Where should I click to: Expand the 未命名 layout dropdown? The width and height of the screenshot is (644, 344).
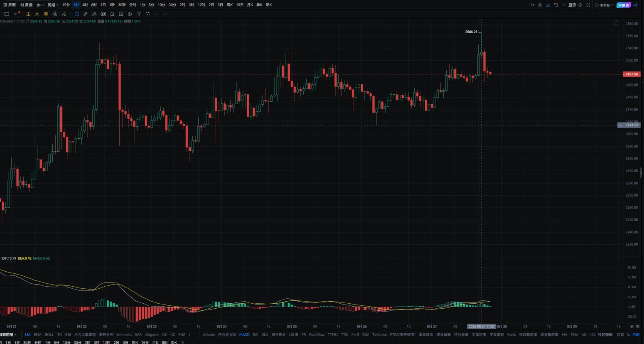[604, 5]
